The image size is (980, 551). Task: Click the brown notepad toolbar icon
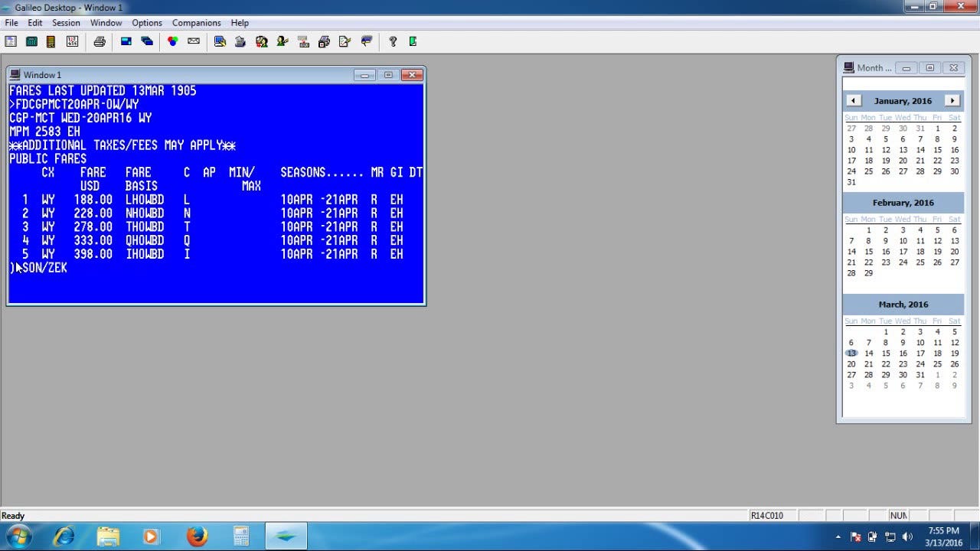(51, 41)
